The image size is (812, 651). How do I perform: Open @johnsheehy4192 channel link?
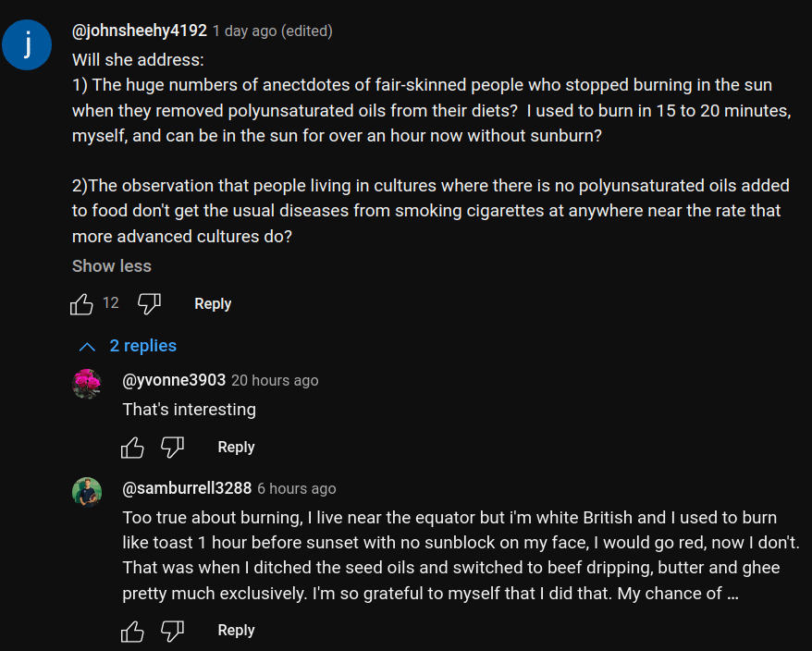(139, 31)
